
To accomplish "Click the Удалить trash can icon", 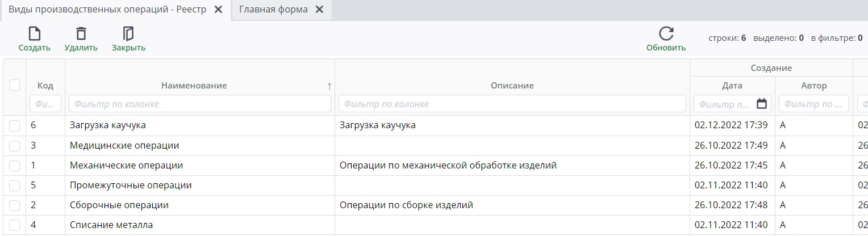I will (x=81, y=33).
